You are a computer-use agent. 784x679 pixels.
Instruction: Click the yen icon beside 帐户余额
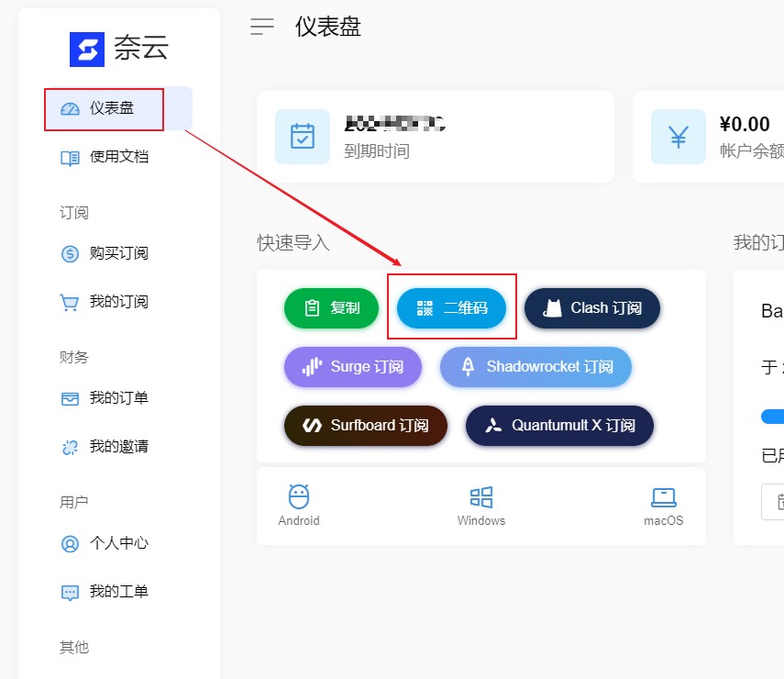pyautogui.click(x=679, y=137)
